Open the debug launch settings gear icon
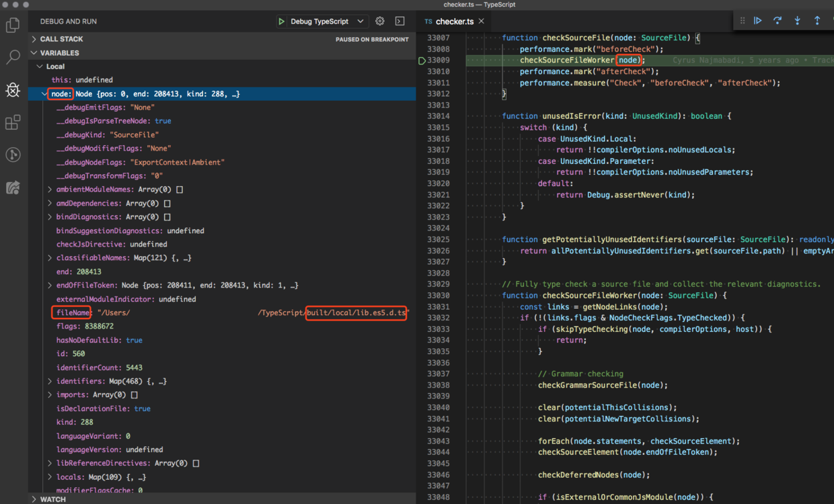 point(379,21)
